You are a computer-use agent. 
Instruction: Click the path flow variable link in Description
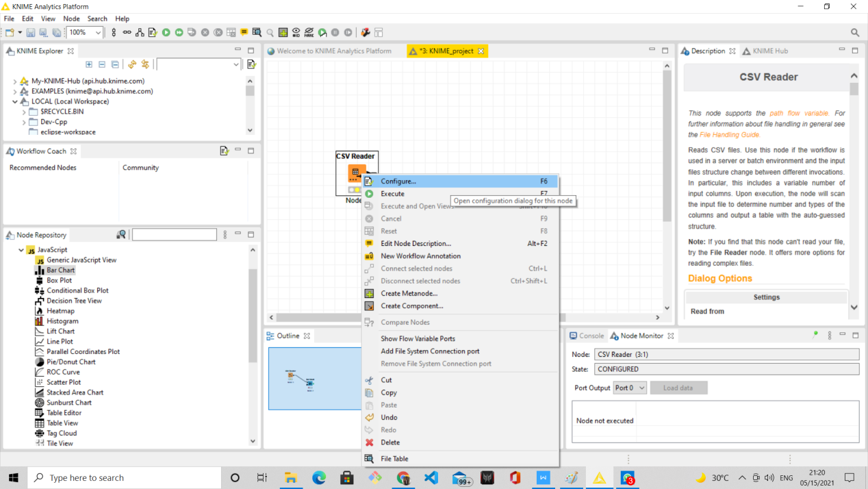[799, 113]
